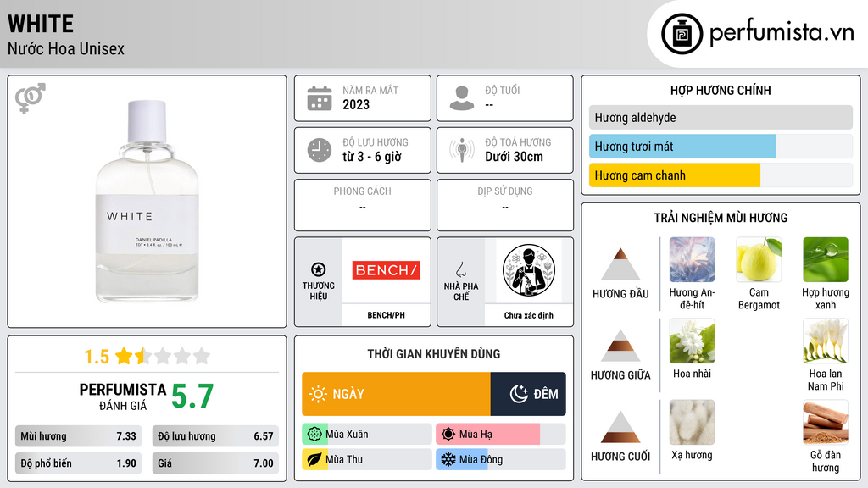868x488 pixels.
Task: Click the Phong cách style card
Action: pyautogui.click(x=363, y=205)
